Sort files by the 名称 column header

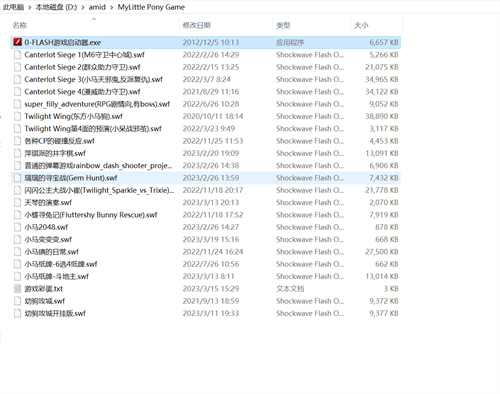coord(20,25)
